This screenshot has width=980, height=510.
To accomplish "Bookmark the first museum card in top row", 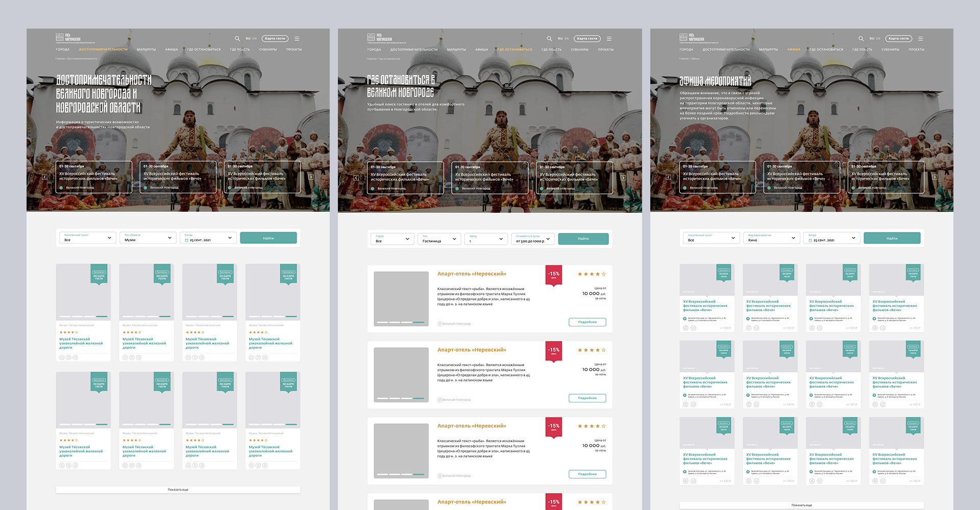I will click(x=68, y=358).
